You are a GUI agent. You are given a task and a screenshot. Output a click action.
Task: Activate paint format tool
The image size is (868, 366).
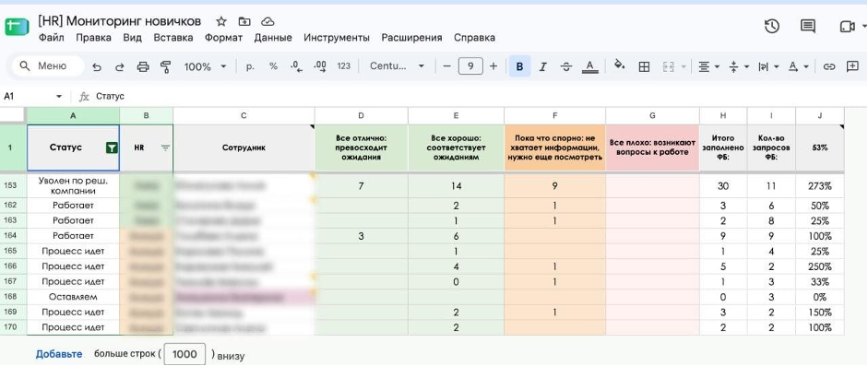(165, 67)
